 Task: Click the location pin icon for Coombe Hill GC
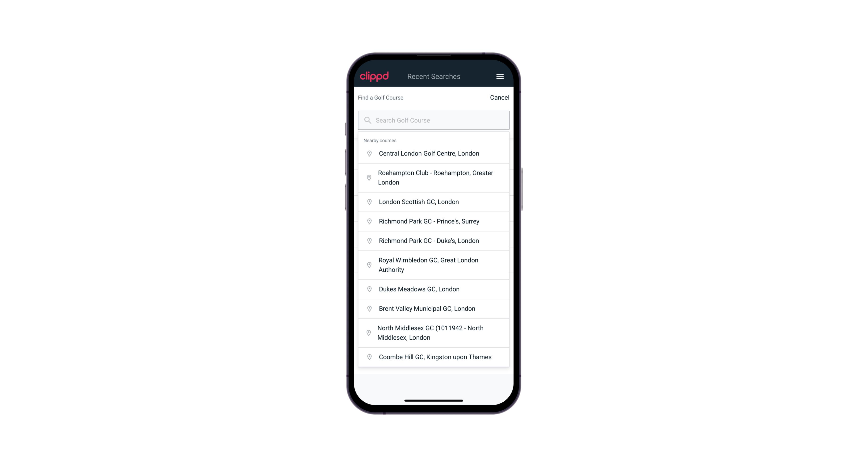point(368,357)
